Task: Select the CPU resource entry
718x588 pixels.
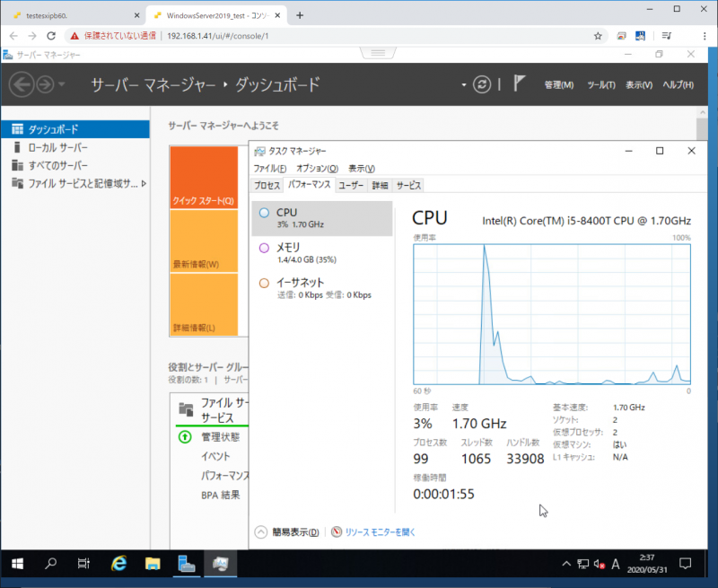Action: (x=322, y=218)
